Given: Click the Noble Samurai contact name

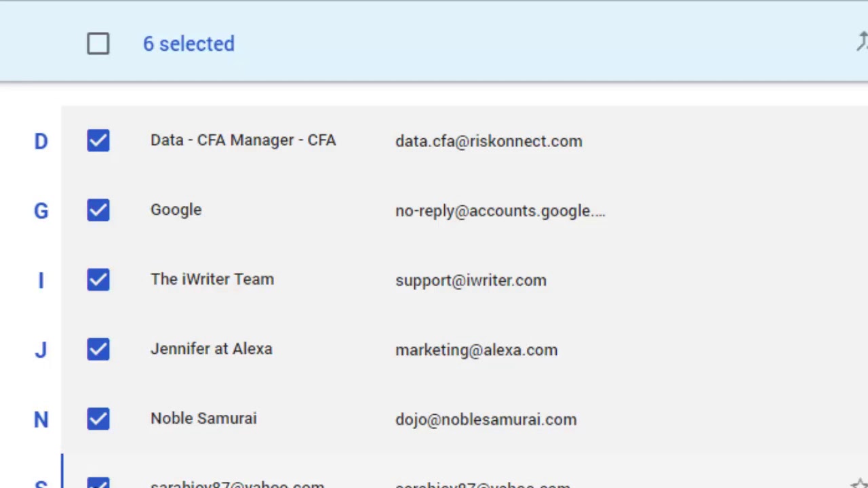Looking at the screenshot, I should point(203,419).
